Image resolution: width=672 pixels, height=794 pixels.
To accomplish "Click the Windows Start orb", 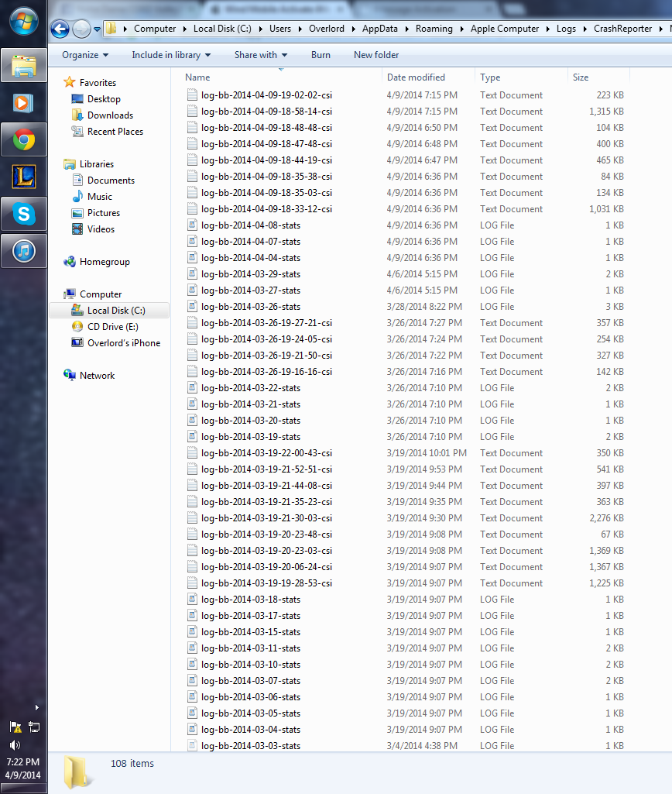I will pyautogui.click(x=23, y=22).
